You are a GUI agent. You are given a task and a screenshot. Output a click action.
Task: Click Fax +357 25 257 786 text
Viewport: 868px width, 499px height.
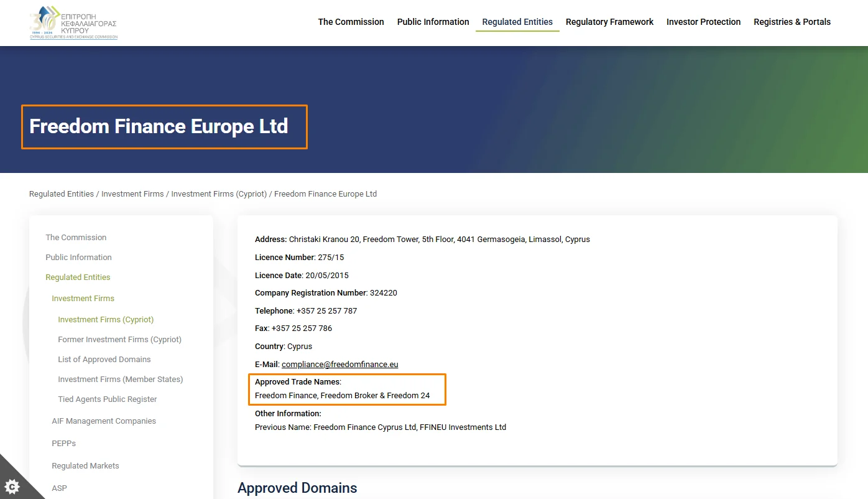[293, 329]
